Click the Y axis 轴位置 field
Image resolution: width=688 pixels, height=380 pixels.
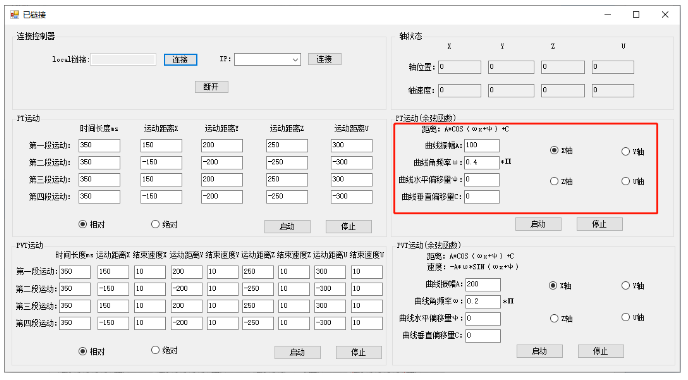(511, 67)
